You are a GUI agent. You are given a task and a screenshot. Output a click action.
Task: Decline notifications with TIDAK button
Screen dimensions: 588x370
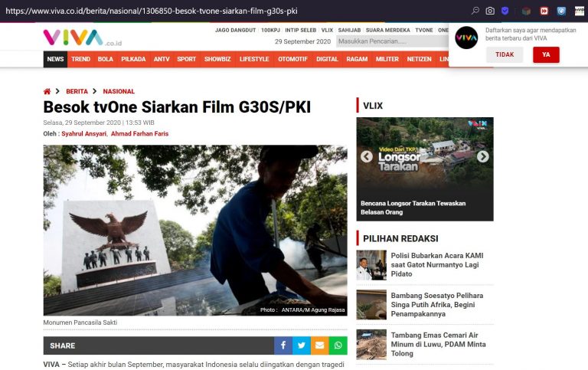coord(505,55)
